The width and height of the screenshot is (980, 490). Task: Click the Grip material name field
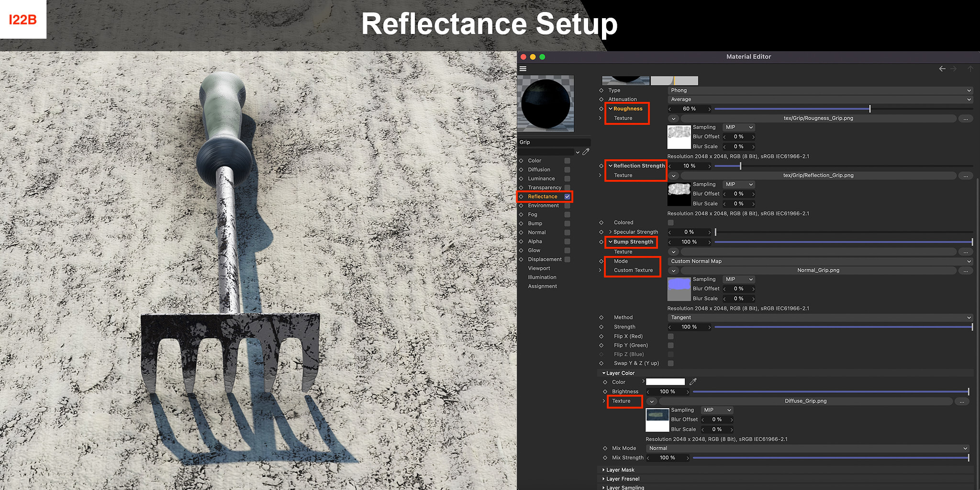554,143
